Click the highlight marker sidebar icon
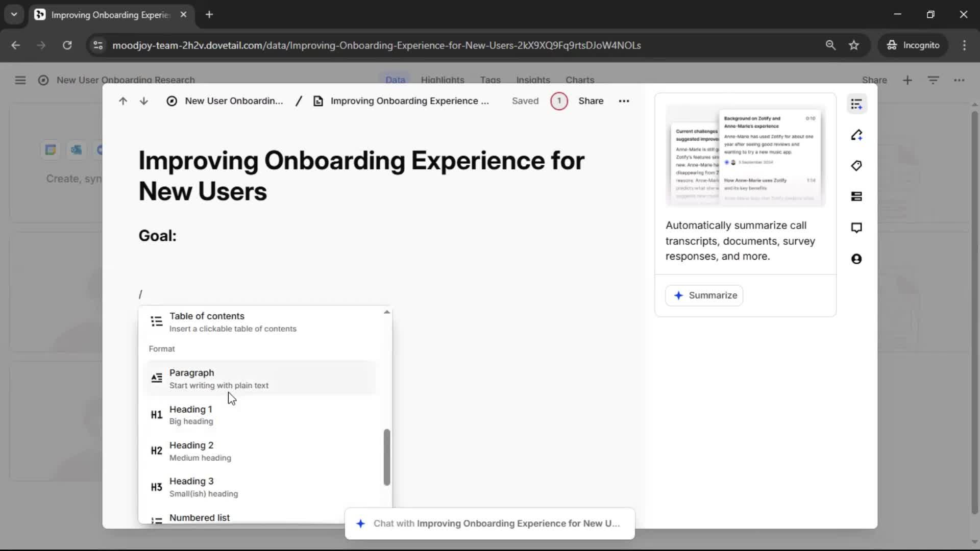The image size is (980, 551). click(x=856, y=135)
